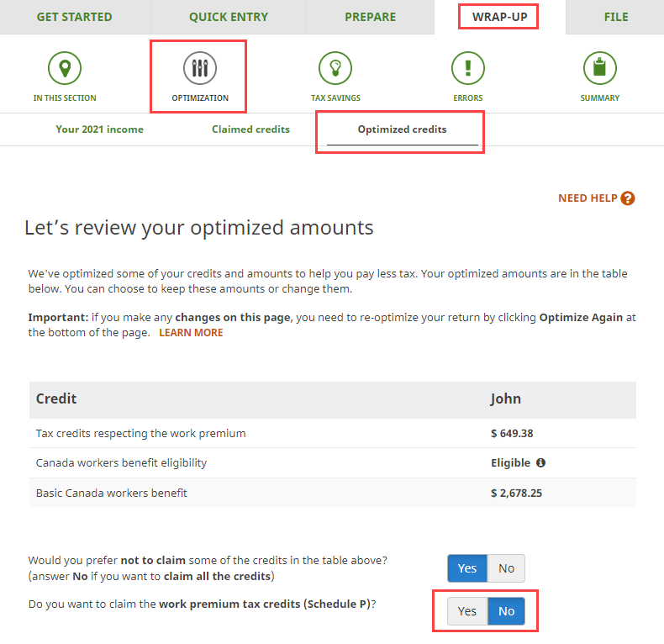
Task: Switch to the Get Started tab
Action: [x=74, y=17]
